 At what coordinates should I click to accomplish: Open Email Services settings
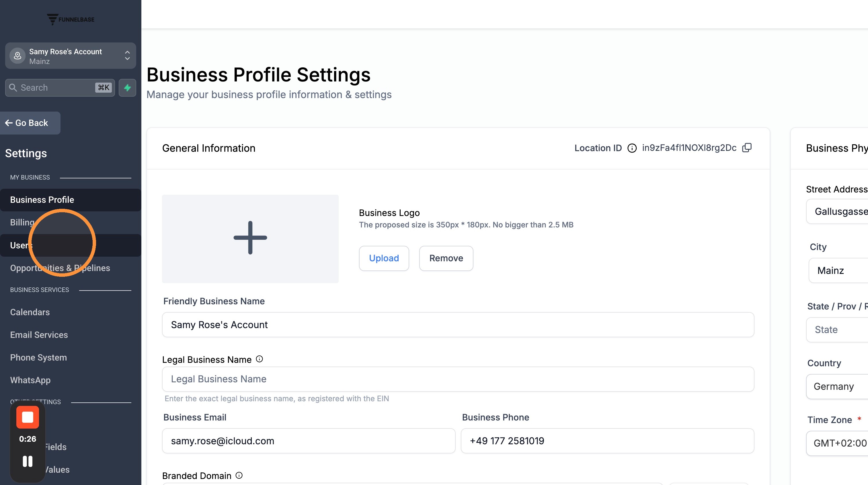pos(71,335)
